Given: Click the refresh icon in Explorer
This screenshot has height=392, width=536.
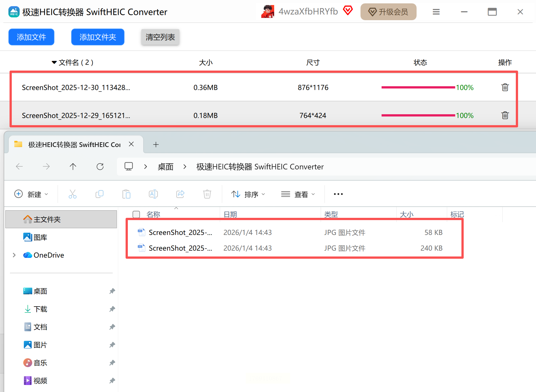Looking at the screenshot, I should click(100, 167).
